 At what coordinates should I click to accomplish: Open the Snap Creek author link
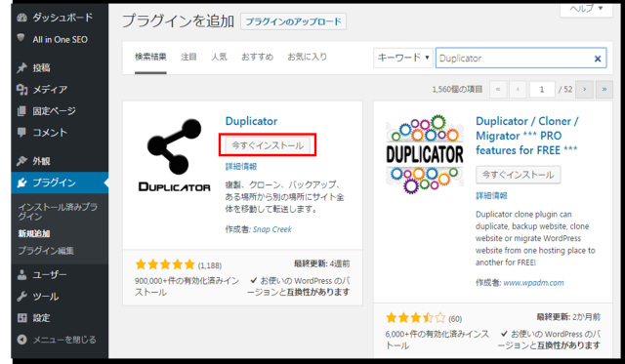[x=272, y=229]
